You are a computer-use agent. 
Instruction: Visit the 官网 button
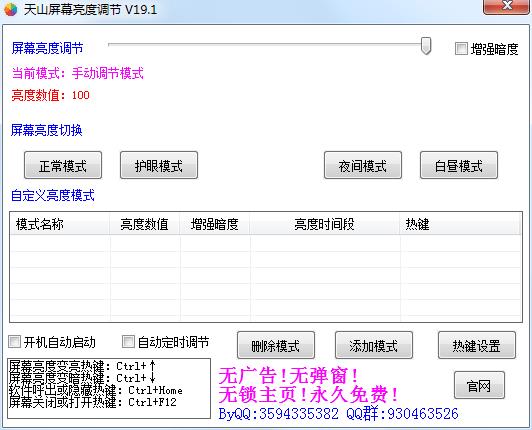479,385
